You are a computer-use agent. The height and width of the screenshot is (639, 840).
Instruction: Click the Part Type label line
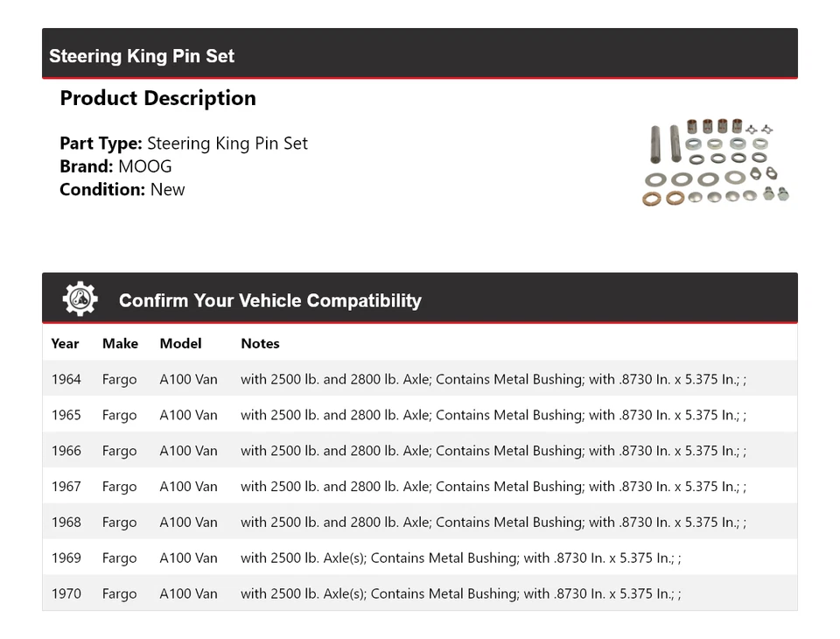tap(184, 144)
